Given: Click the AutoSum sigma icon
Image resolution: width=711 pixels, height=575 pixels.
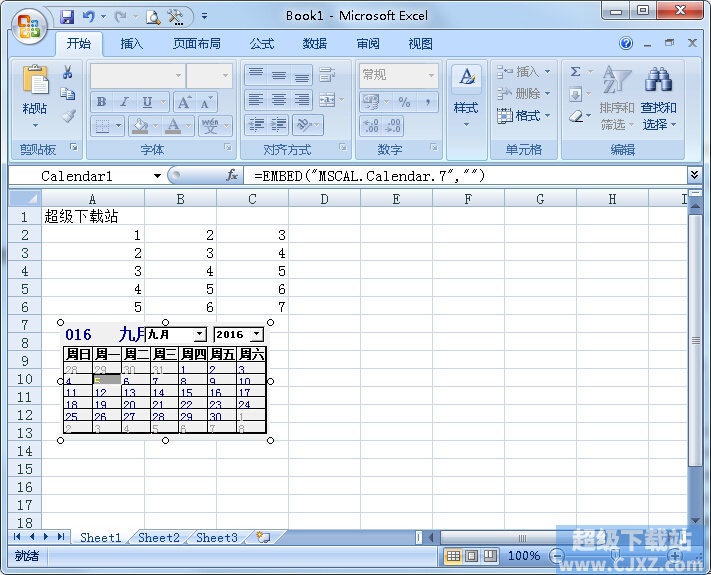Looking at the screenshot, I should [575, 72].
